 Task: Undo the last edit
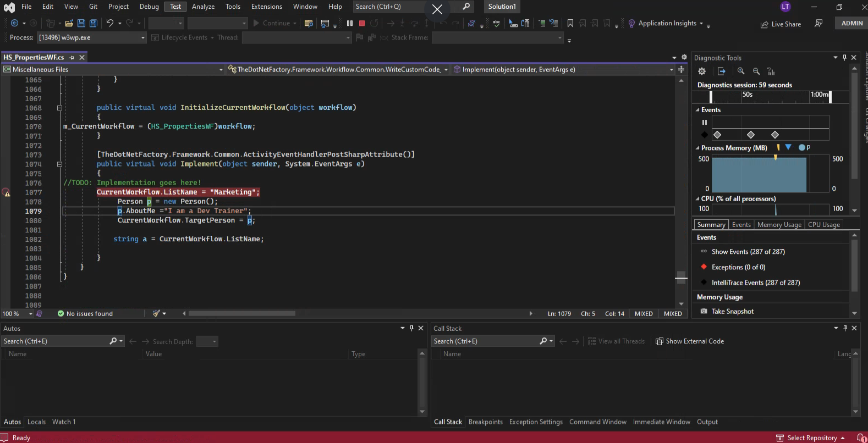point(110,23)
